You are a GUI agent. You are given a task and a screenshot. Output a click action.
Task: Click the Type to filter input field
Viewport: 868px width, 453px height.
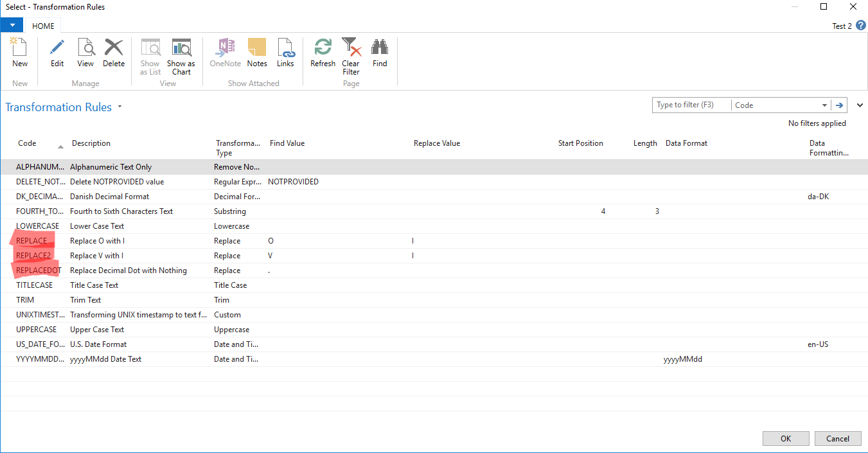pyautogui.click(x=691, y=105)
